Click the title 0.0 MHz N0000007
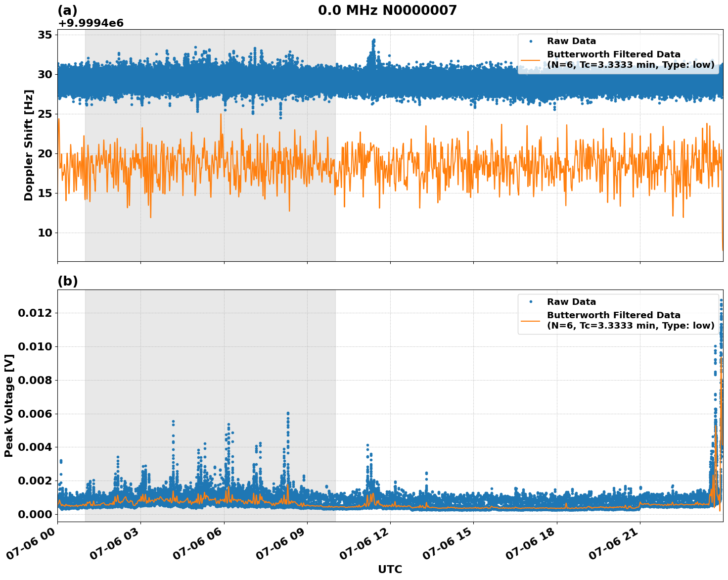 point(387,8)
